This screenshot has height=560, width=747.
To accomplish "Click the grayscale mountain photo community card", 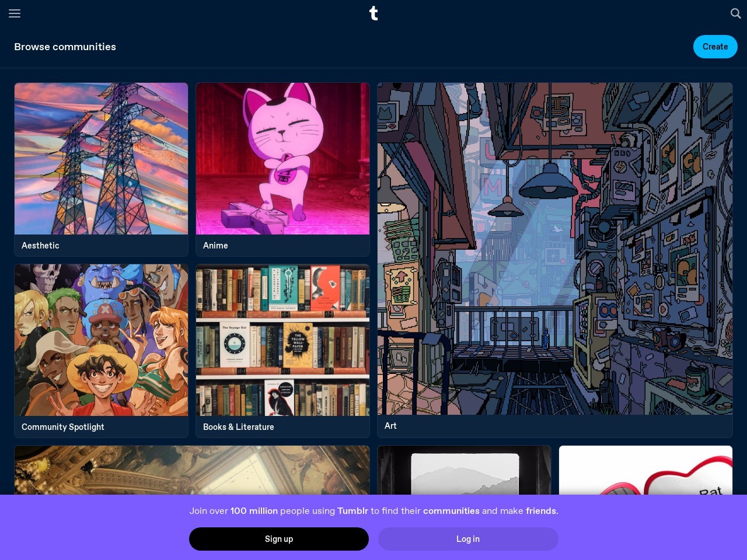I will pos(464,470).
